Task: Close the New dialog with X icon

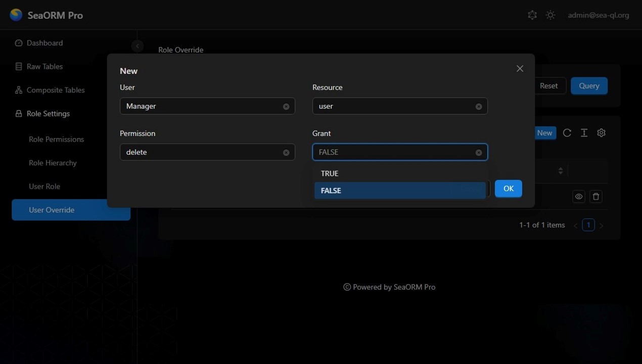Action: pos(520,69)
